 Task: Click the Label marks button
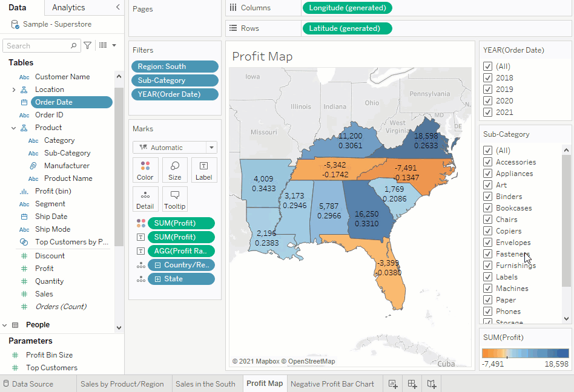pos(204,170)
